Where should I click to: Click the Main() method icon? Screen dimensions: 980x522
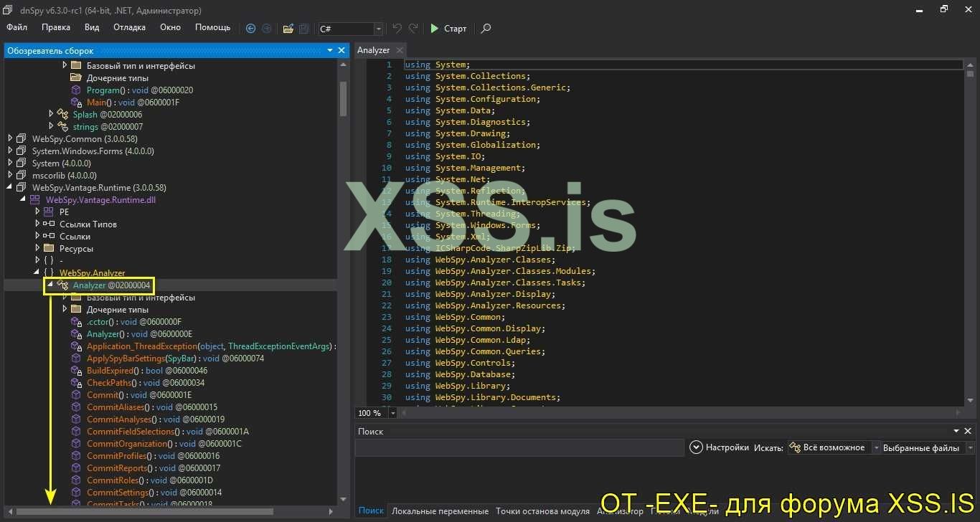tap(76, 103)
